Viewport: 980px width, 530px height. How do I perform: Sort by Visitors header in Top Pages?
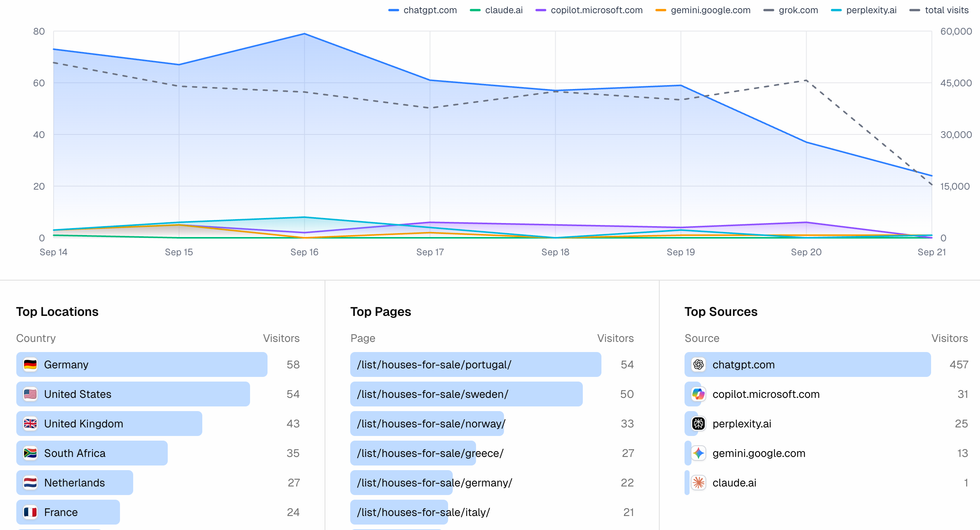615,338
